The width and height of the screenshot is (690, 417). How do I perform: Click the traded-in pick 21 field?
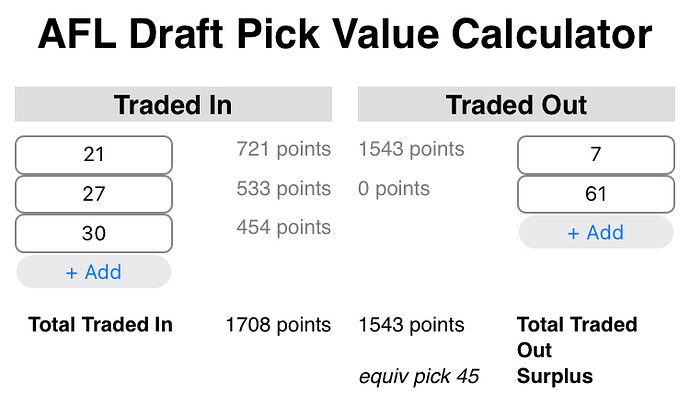(x=94, y=155)
